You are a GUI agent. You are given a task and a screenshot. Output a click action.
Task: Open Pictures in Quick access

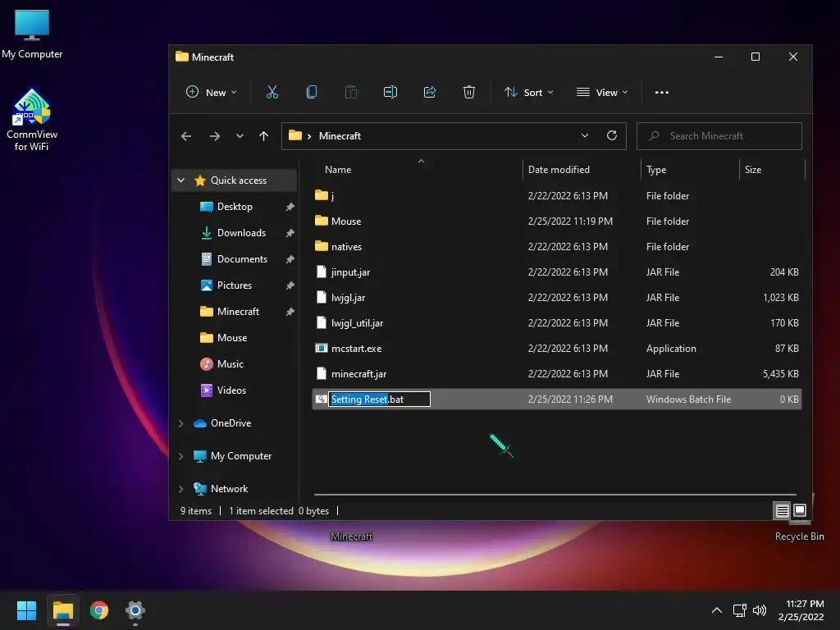coord(234,285)
